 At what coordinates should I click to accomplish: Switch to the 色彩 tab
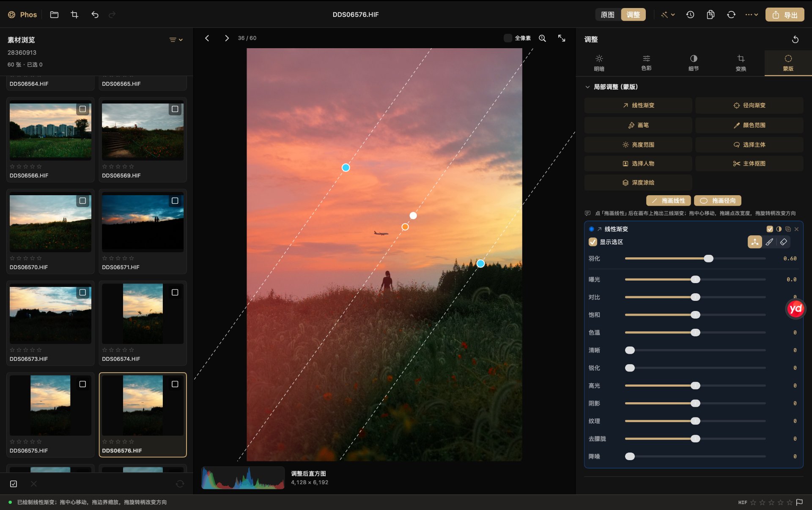646,63
